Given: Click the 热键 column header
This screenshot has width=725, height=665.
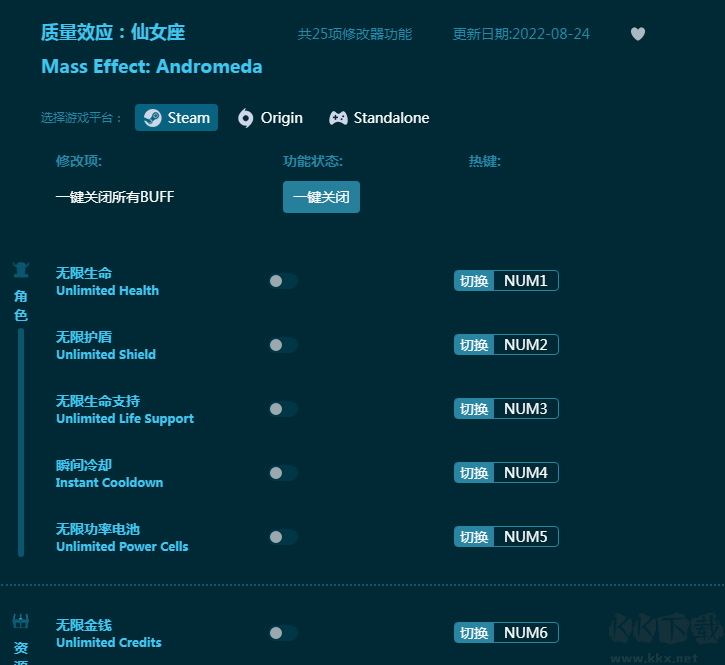Looking at the screenshot, I should 485,161.
